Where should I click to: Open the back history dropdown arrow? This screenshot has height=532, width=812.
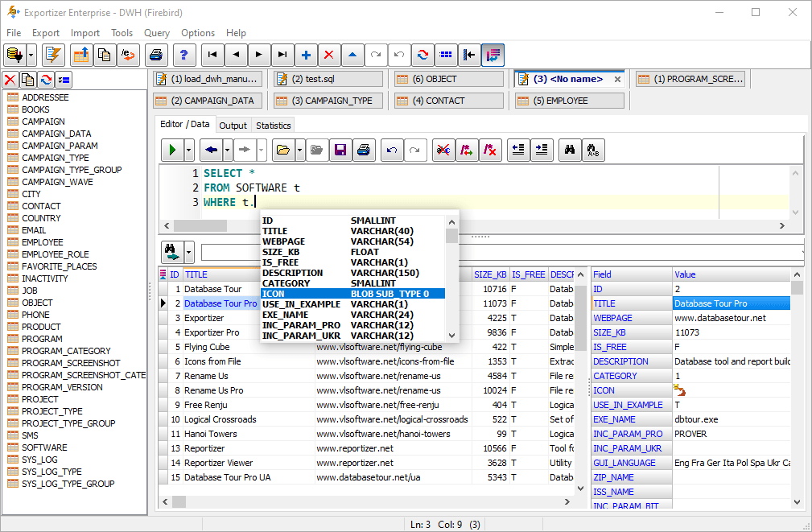(x=227, y=151)
